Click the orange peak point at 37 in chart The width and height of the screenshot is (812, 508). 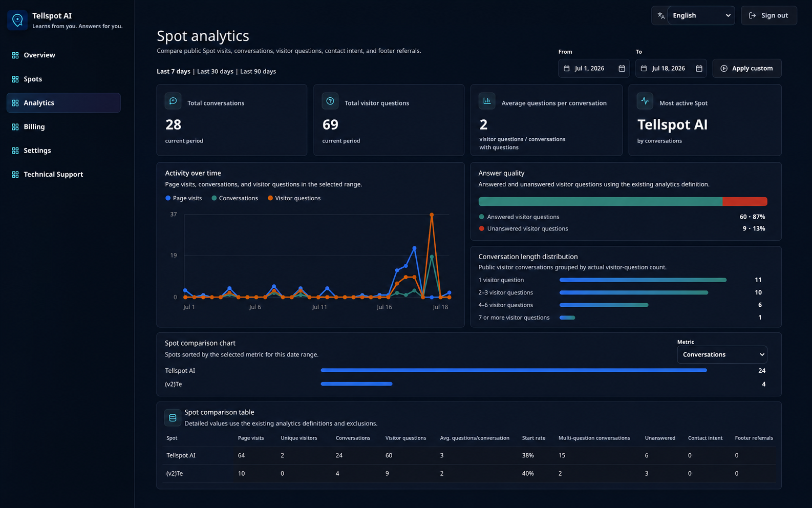click(x=432, y=215)
